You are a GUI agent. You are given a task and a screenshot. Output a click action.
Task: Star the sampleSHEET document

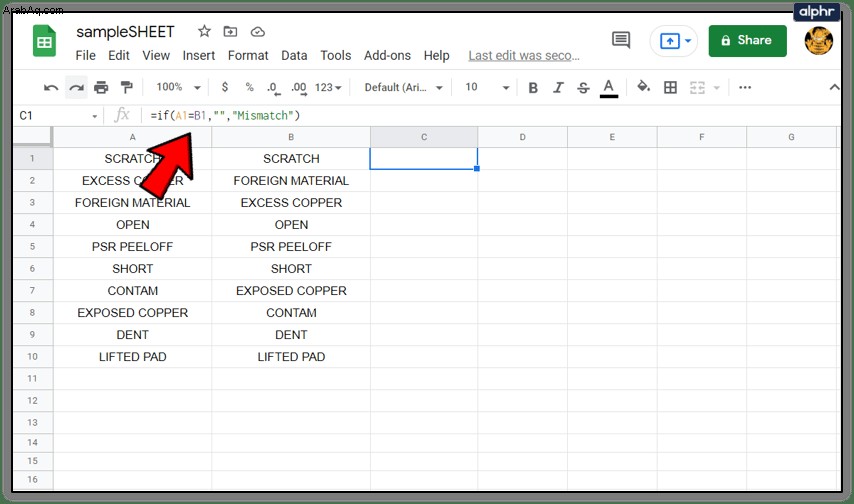(x=204, y=32)
